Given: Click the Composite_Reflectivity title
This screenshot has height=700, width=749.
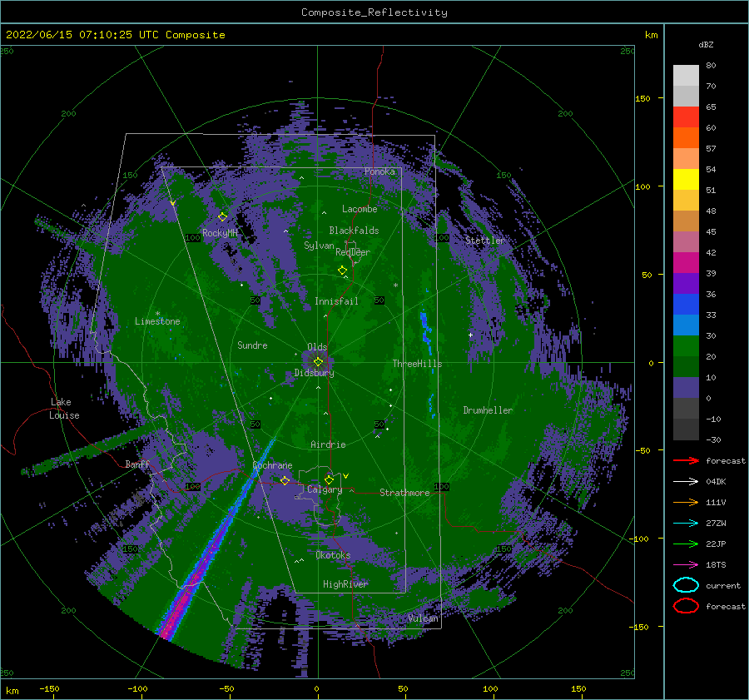Looking at the screenshot, I should (x=374, y=12).
